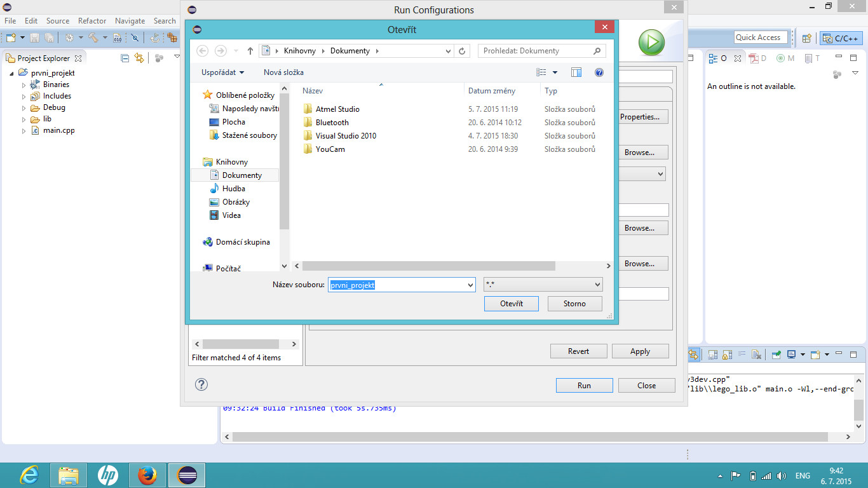Click the Collapse All icon in Project Explorer
868x488 pixels.
[x=125, y=58]
